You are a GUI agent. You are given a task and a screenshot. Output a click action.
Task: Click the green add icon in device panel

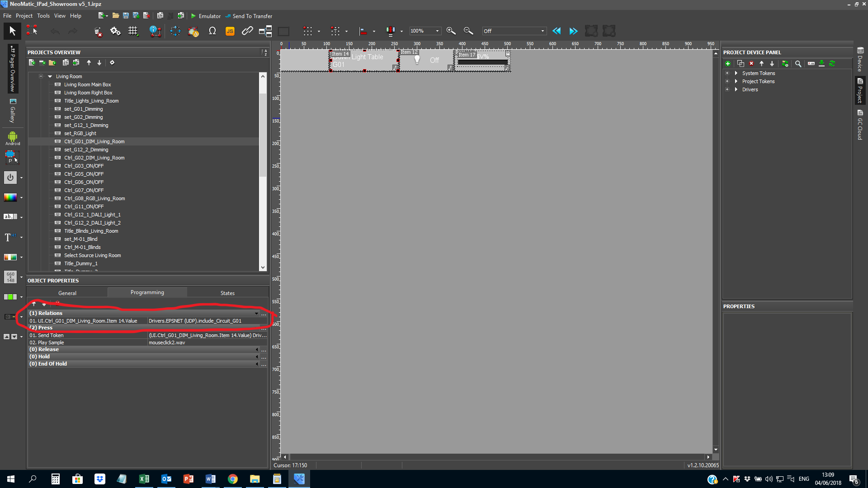tap(728, 64)
